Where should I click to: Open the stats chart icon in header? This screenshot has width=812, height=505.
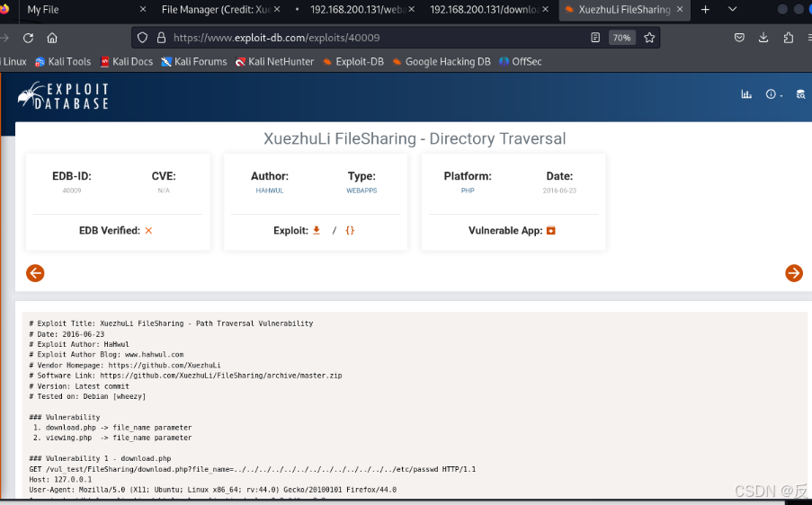pos(746,94)
